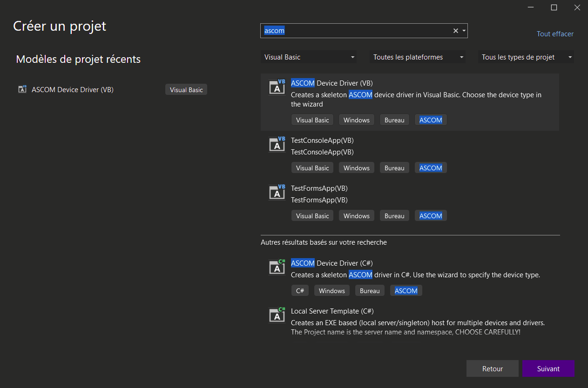
Task: Open the Tous les types de projet dropdown
Action: [x=526, y=57]
